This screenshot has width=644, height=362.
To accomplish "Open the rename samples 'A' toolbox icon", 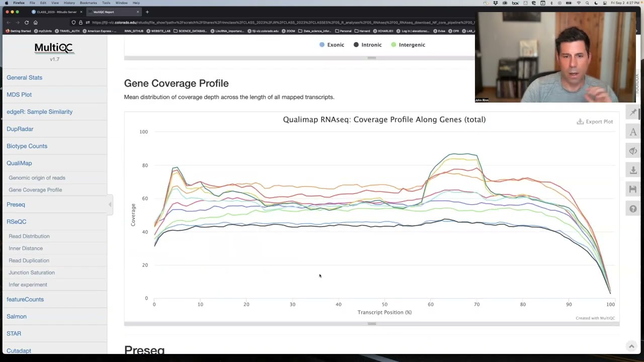I will click(x=633, y=132).
